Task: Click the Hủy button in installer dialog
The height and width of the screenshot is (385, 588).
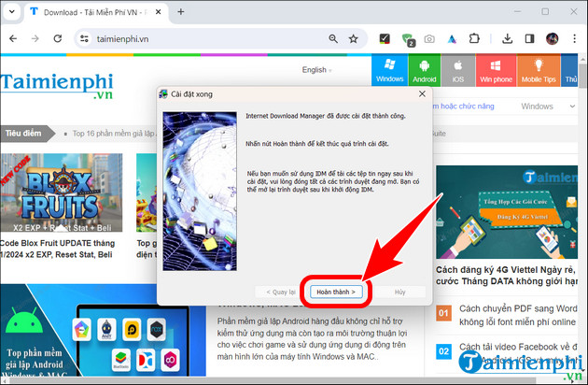Action: [x=400, y=292]
